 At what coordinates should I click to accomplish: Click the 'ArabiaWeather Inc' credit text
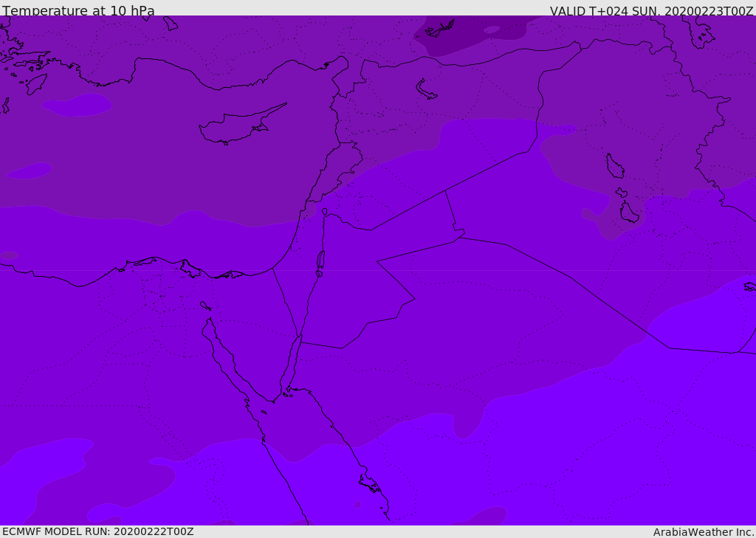[704, 532]
